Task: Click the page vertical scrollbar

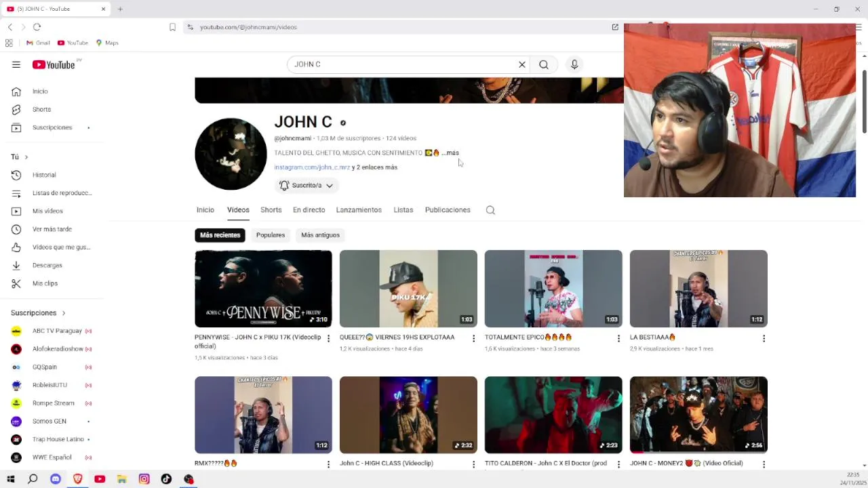Action: coord(864,102)
